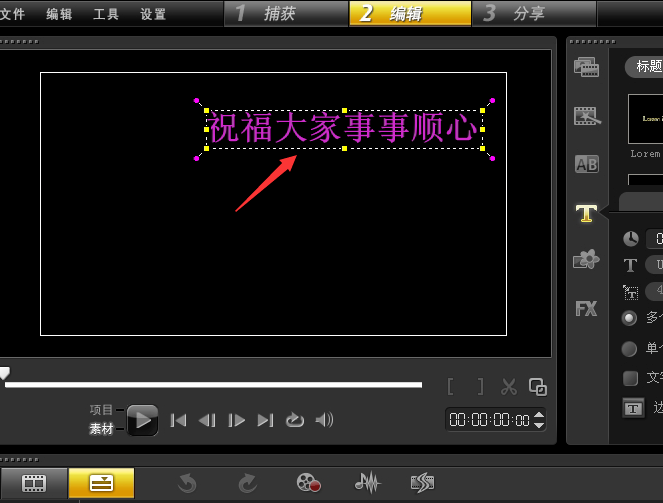The height and width of the screenshot is (503, 663).
Task: Set mark-out with the ] button
Action: (x=480, y=386)
